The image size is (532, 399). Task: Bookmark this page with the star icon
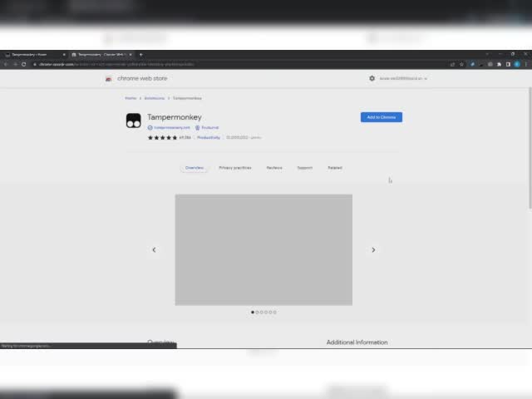[x=461, y=64]
